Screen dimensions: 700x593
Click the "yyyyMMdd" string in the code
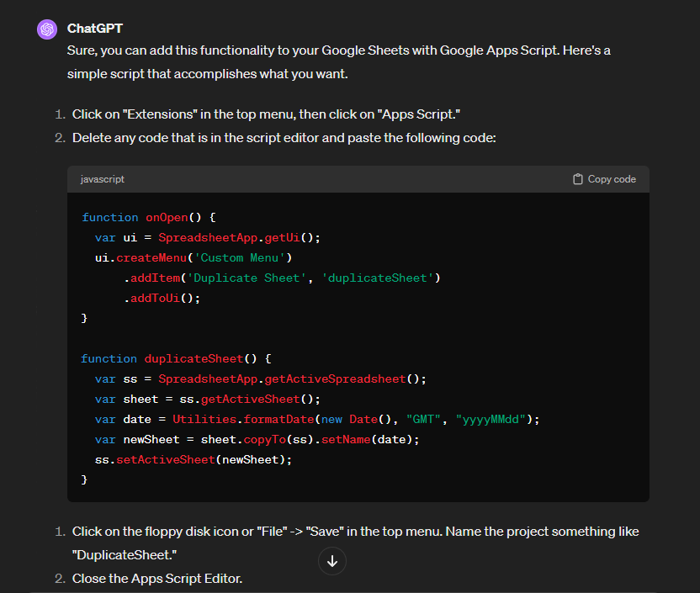click(x=491, y=420)
